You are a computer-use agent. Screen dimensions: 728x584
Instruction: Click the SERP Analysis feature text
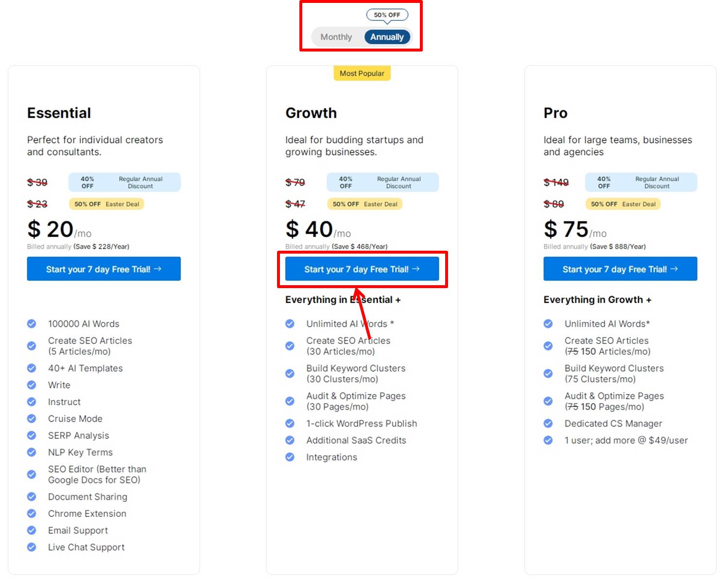[79, 435]
